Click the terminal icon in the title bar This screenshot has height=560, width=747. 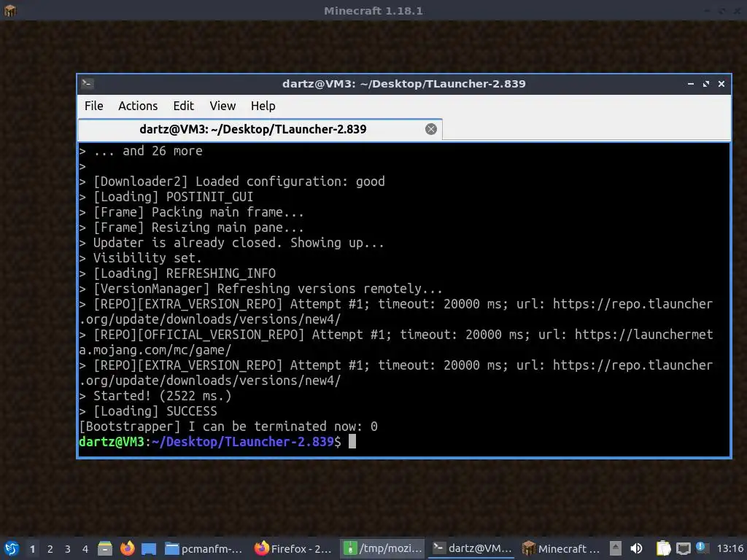click(88, 84)
